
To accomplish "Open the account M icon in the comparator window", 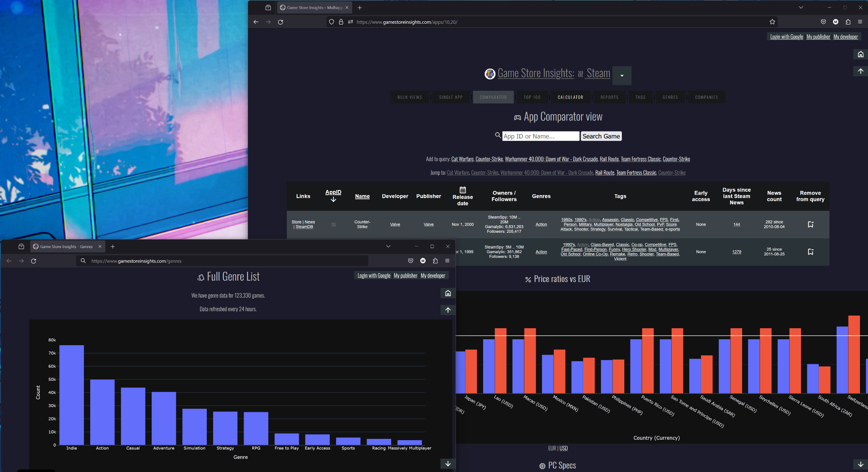I will pyautogui.click(x=835, y=22).
